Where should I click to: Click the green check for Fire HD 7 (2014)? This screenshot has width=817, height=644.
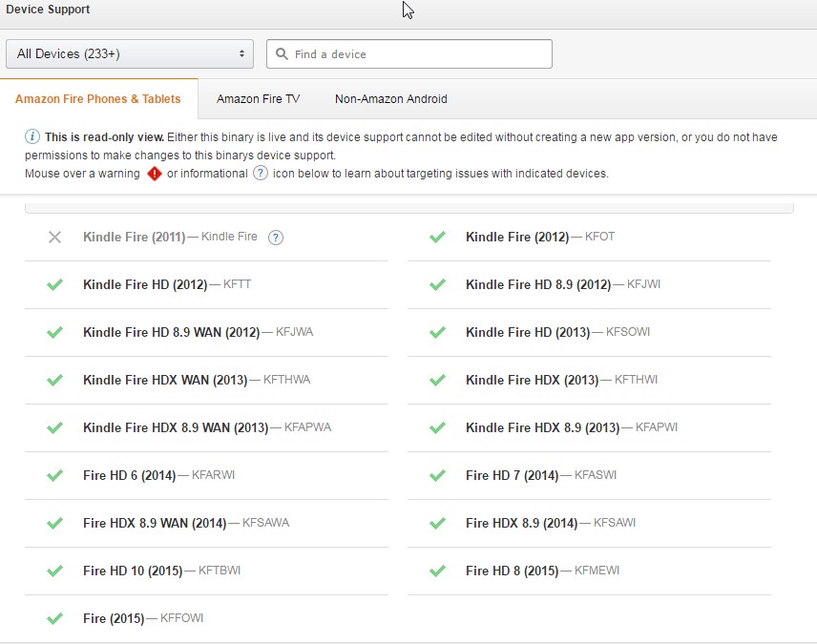tap(438, 475)
